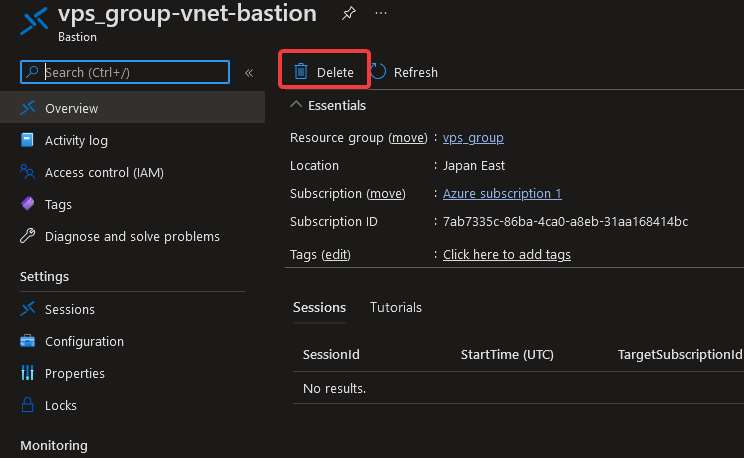The height and width of the screenshot is (458, 744).
Task: Click the Refresh circular arrow icon
Action: (x=378, y=72)
